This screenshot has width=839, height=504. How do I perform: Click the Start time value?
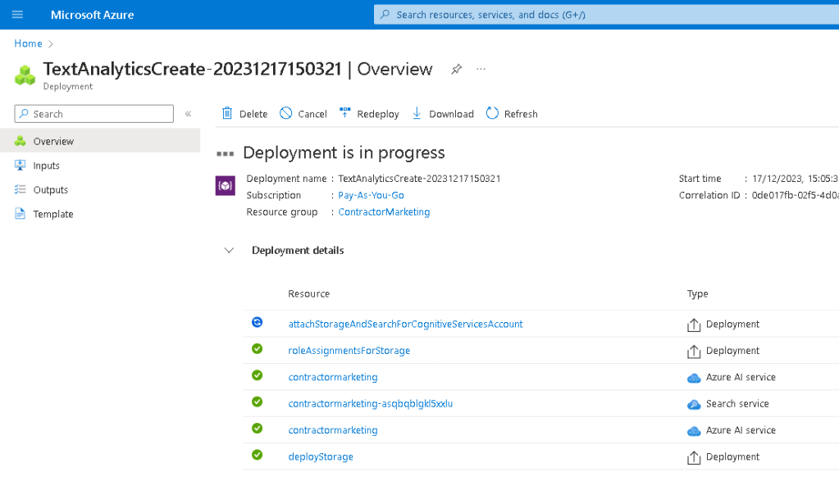tap(796, 179)
